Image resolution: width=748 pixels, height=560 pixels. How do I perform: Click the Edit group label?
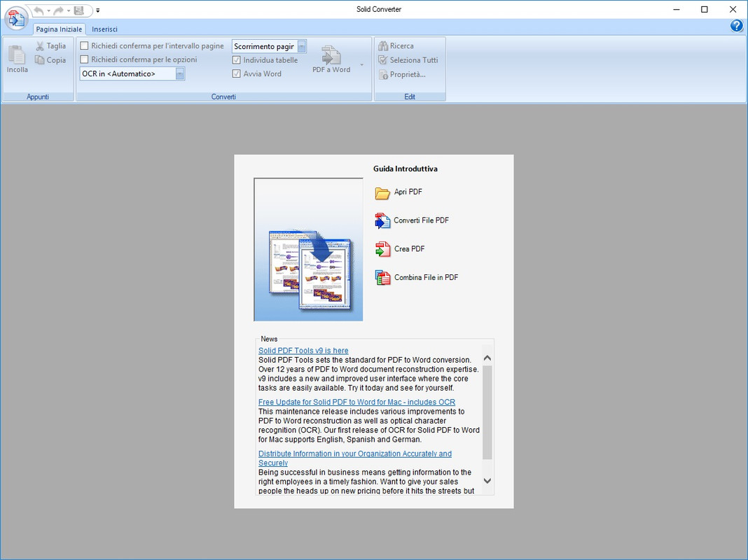[x=410, y=97]
